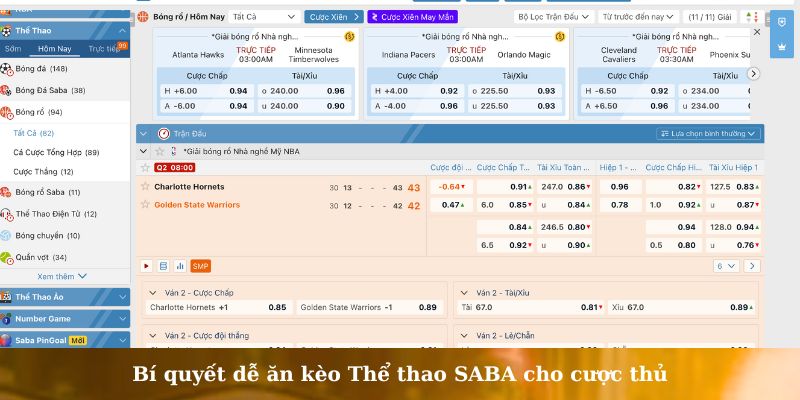The image size is (800, 400).
Task: Select Charlotte Hornets +1 odds 0.85
Action: click(219, 307)
